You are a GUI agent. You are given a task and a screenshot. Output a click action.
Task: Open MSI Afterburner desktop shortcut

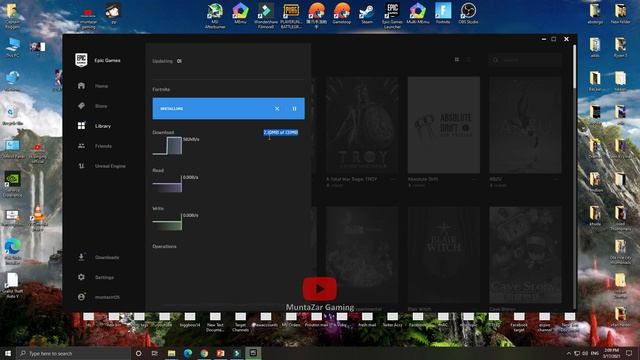[215, 16]
